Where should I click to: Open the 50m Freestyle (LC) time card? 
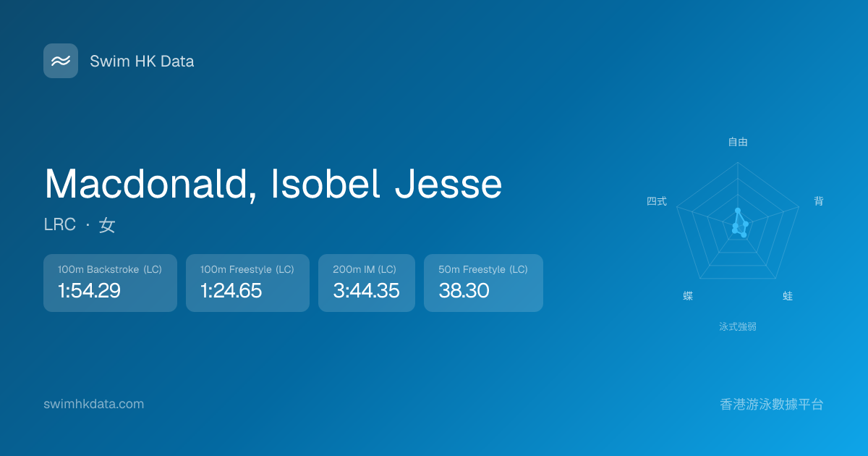click(483, 283)
